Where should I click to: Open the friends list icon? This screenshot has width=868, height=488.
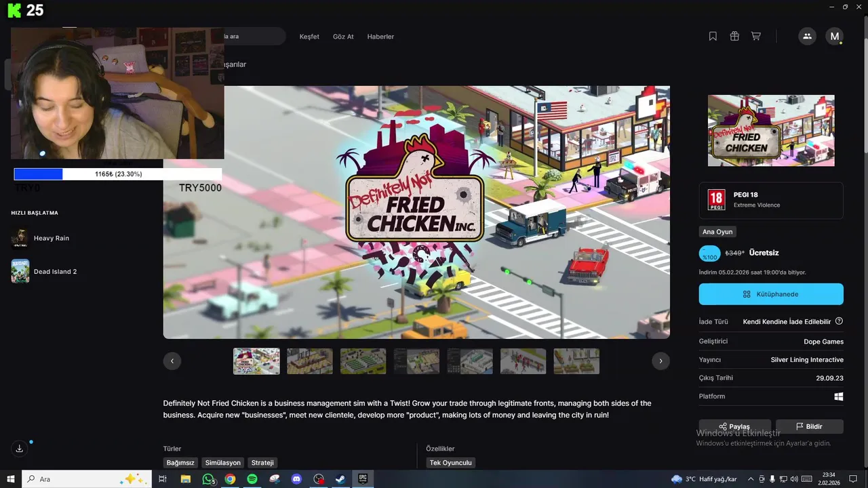807,37
